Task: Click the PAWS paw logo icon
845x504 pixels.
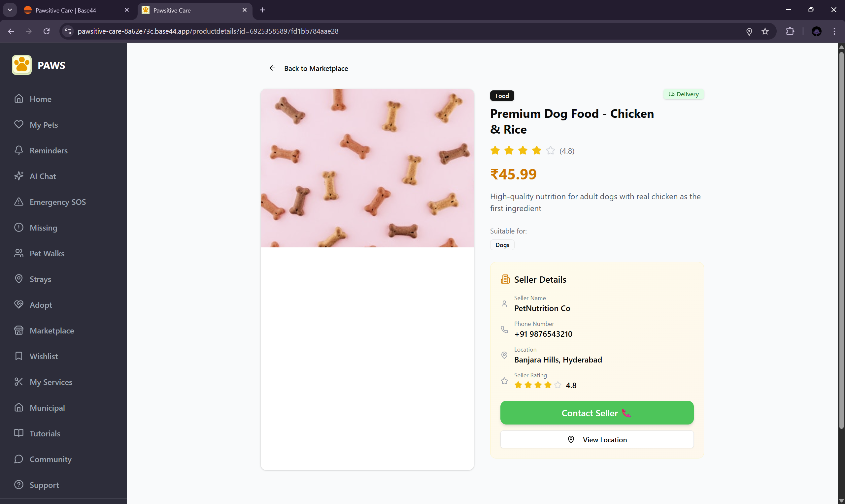Action: coord(22,65)
